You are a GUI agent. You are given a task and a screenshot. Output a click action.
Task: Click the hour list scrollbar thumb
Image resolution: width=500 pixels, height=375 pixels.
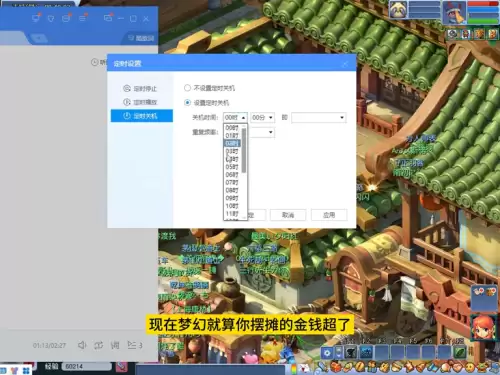coord(244,150)
